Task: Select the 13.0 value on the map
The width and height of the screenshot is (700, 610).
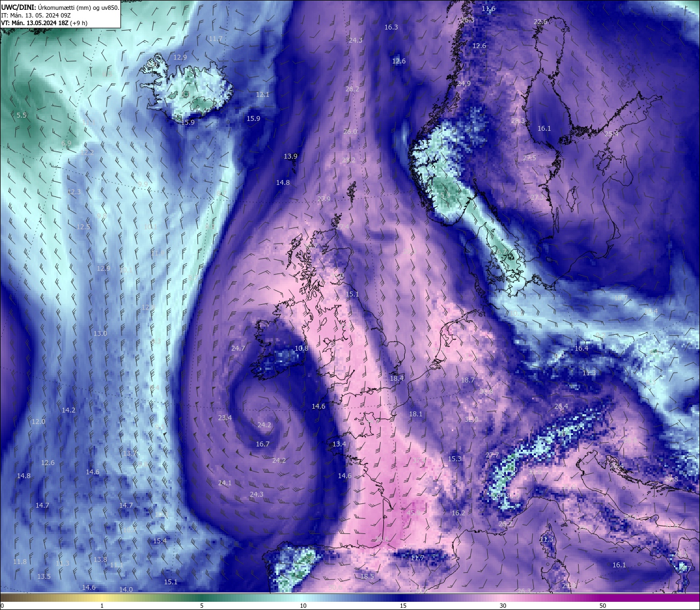Action: point(100,333)
